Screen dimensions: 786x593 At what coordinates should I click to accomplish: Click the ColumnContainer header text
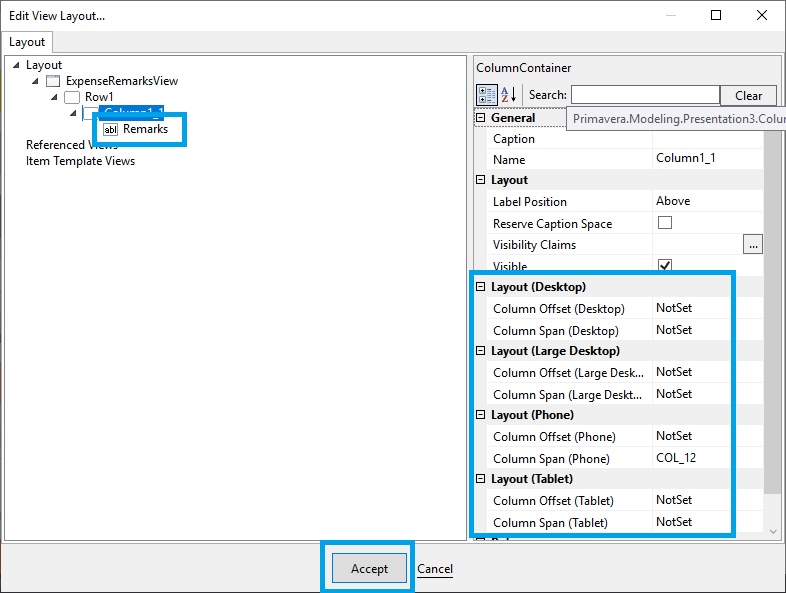tap(523, 68)
